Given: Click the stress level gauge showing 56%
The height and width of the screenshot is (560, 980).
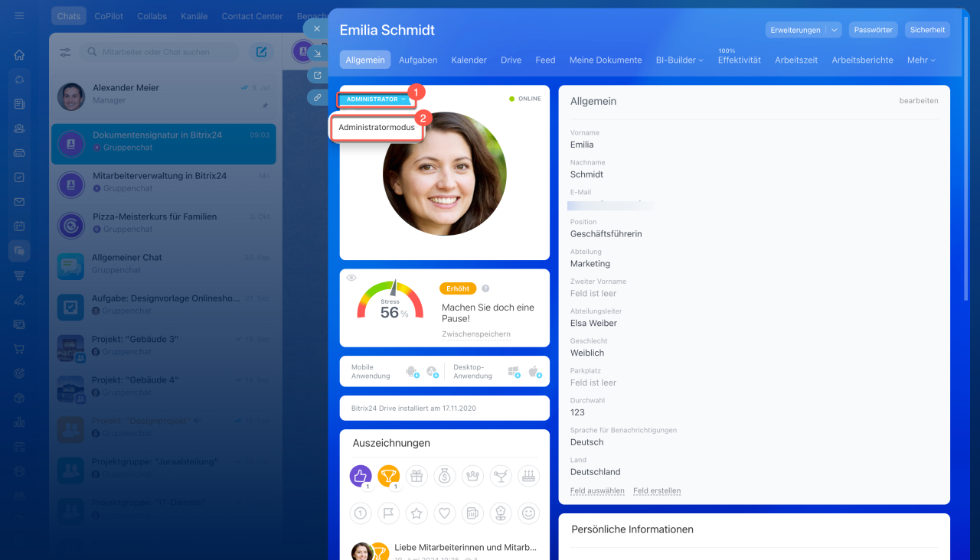Looking at the screenshot, I should 390,300.
